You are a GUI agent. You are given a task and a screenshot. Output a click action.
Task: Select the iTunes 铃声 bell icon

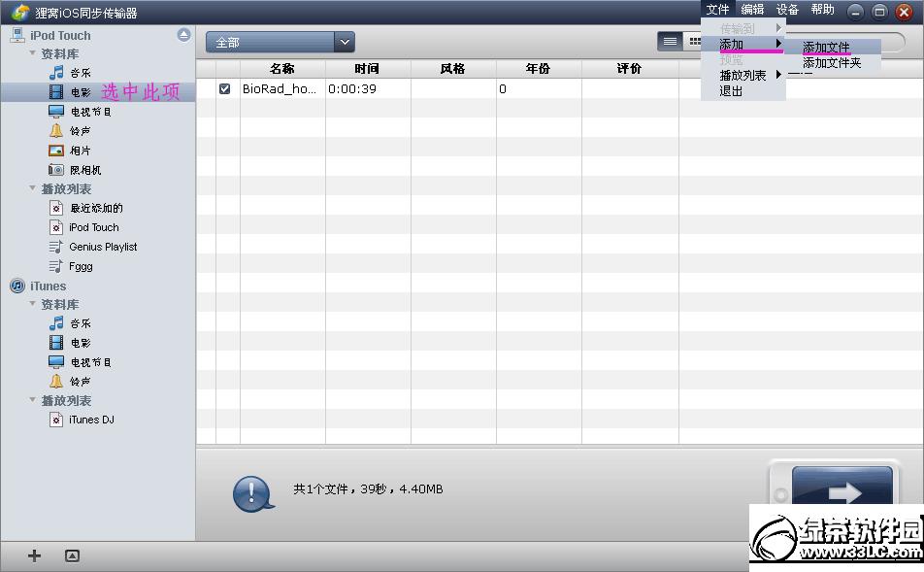click(x=56, y=381)
